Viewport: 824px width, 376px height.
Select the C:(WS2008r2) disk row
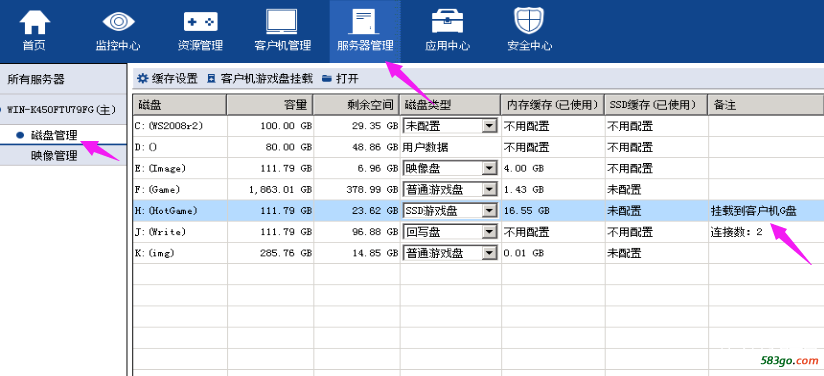(478, 126)
